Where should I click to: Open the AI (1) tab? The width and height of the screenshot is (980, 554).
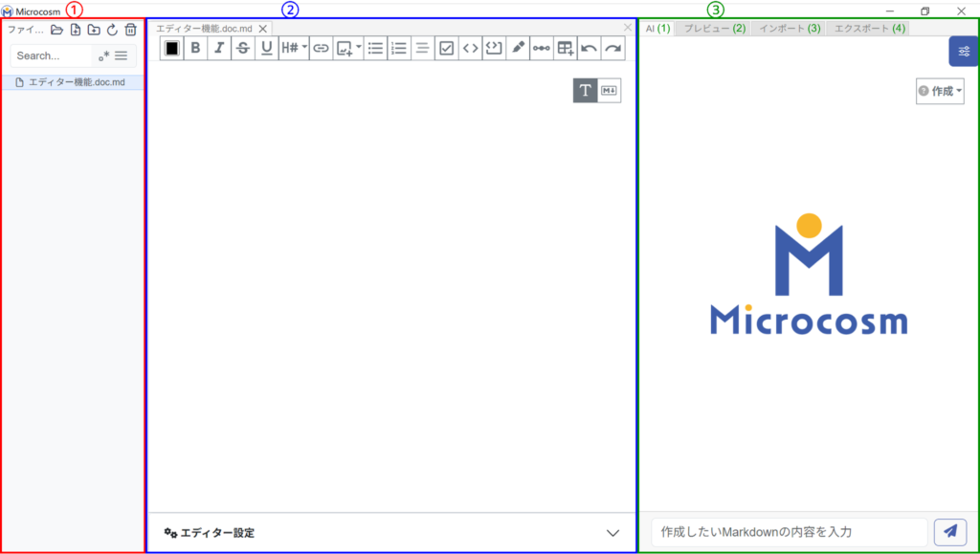pyautogui.click(x=657, y=28)
